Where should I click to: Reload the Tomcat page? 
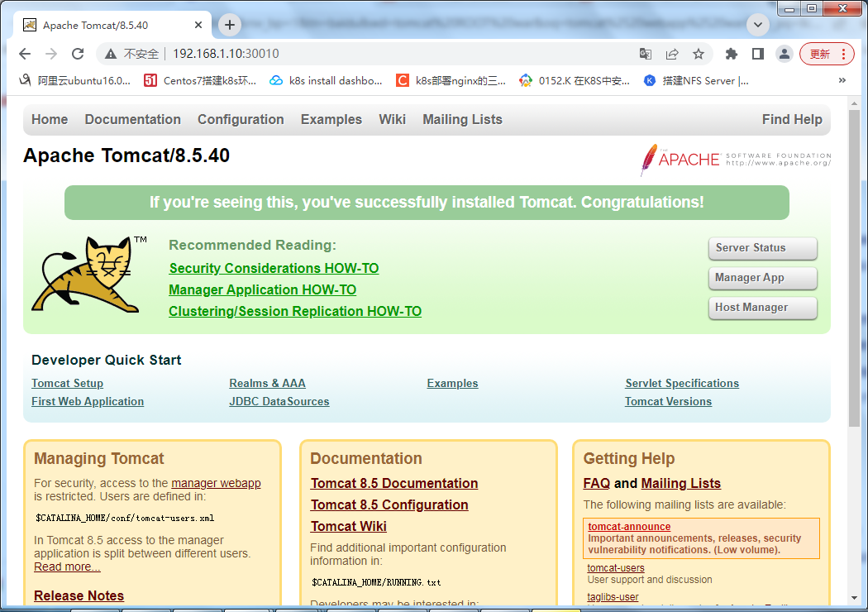78,54
